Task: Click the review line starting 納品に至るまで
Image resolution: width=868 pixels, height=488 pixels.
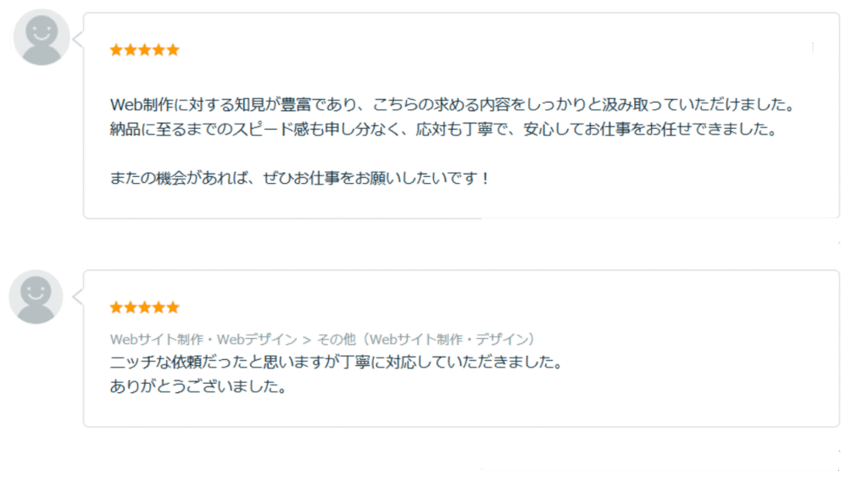Action: tap(444, 129)
